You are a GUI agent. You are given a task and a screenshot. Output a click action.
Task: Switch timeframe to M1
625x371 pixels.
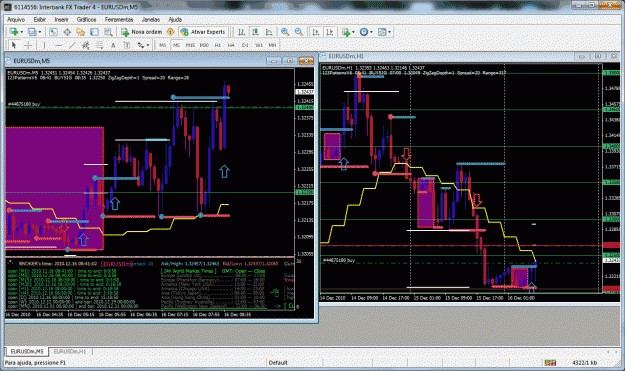tap(163, 45)
